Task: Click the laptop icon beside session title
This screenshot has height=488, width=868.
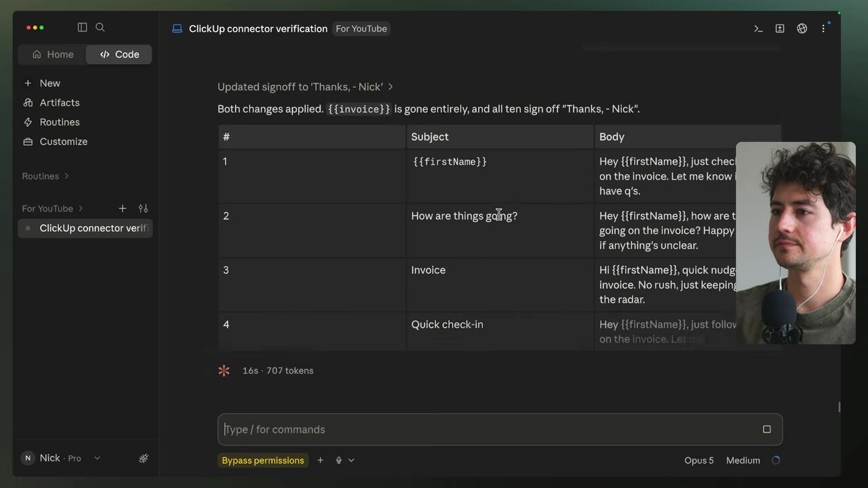Action: (177, 28)
